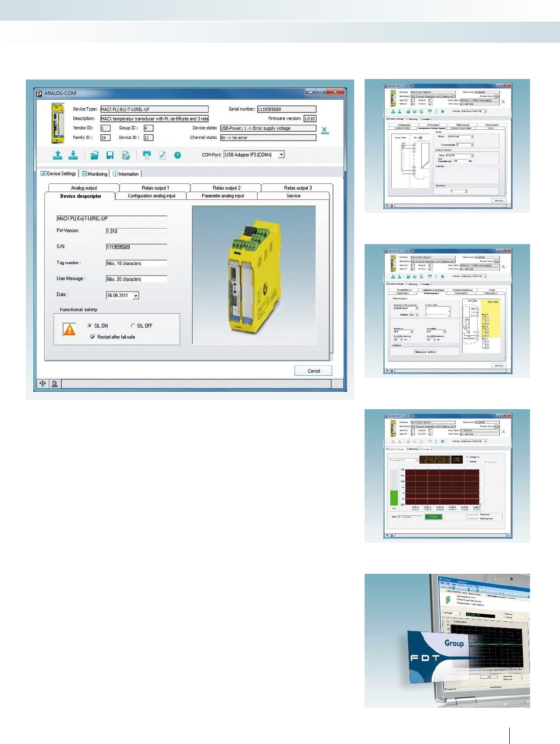The height and width of the screenshot is (744, 560).
Task: Click the Functional safety label
Action: (79, 309)
